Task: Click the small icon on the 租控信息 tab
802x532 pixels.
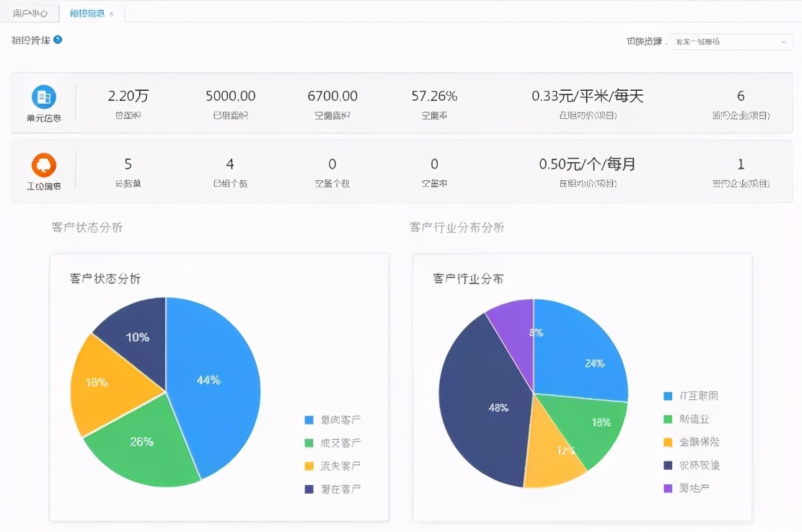Action: (113, 12)
